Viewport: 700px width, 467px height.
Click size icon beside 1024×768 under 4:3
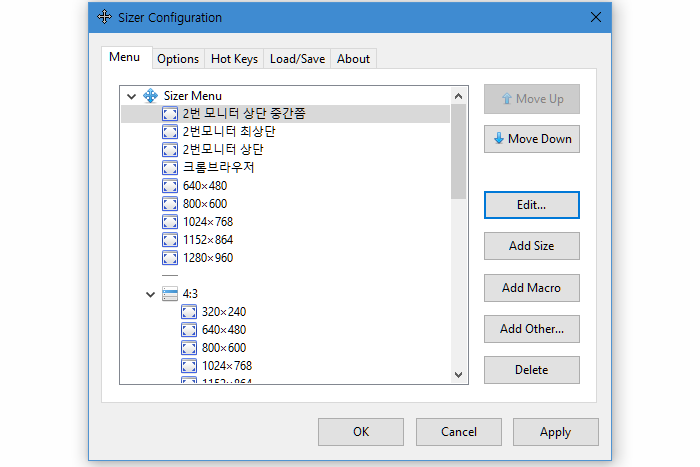189,366
